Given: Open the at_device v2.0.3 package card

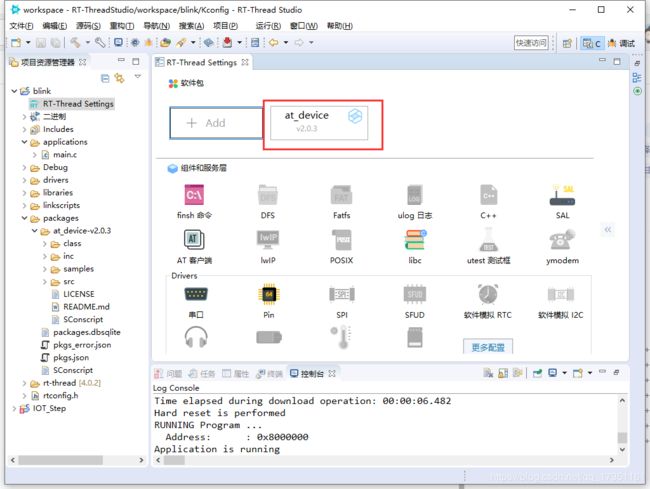Looking at the screenshot, I should click(319, 123).
